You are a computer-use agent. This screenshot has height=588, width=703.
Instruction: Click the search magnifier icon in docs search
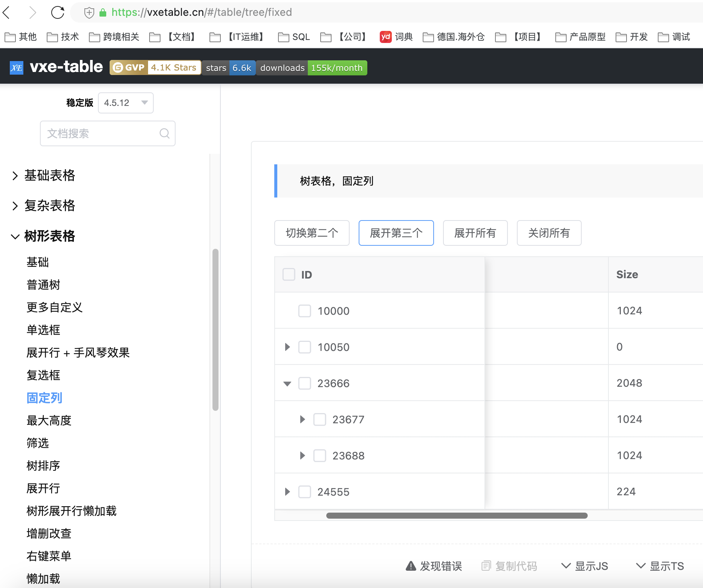click(x=165, y=133)
